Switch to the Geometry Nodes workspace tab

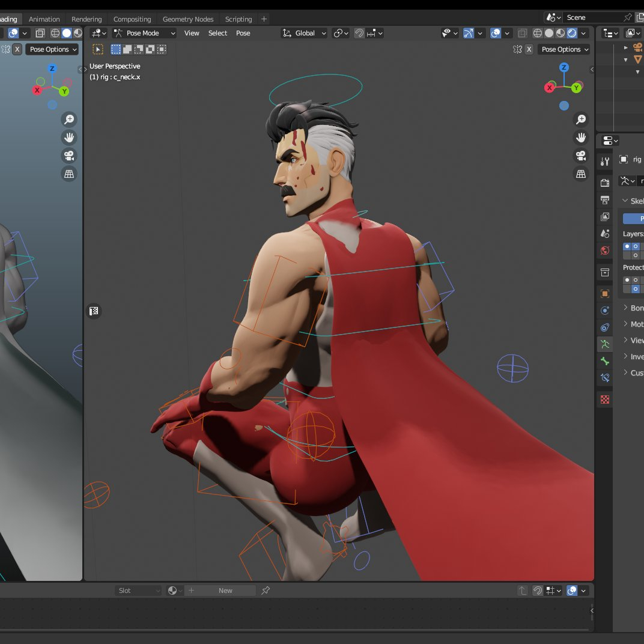click(x=188, y=19)
